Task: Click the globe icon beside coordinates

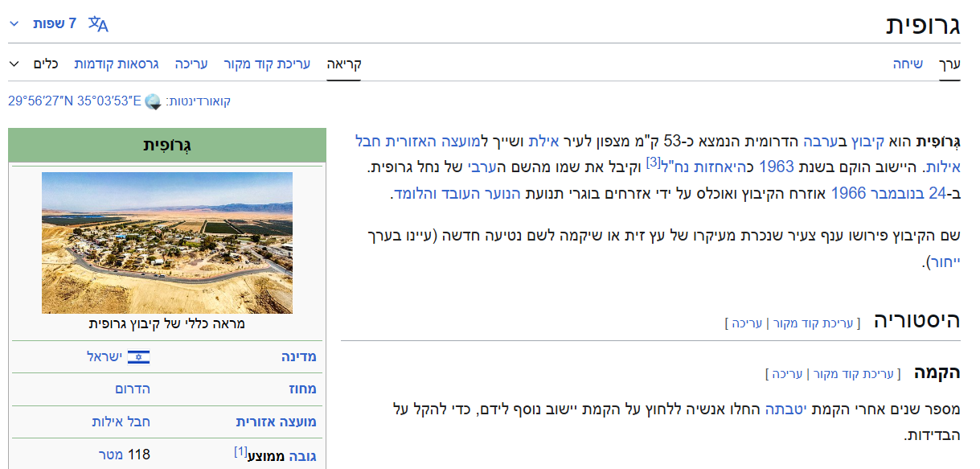Action: (153, 101)
